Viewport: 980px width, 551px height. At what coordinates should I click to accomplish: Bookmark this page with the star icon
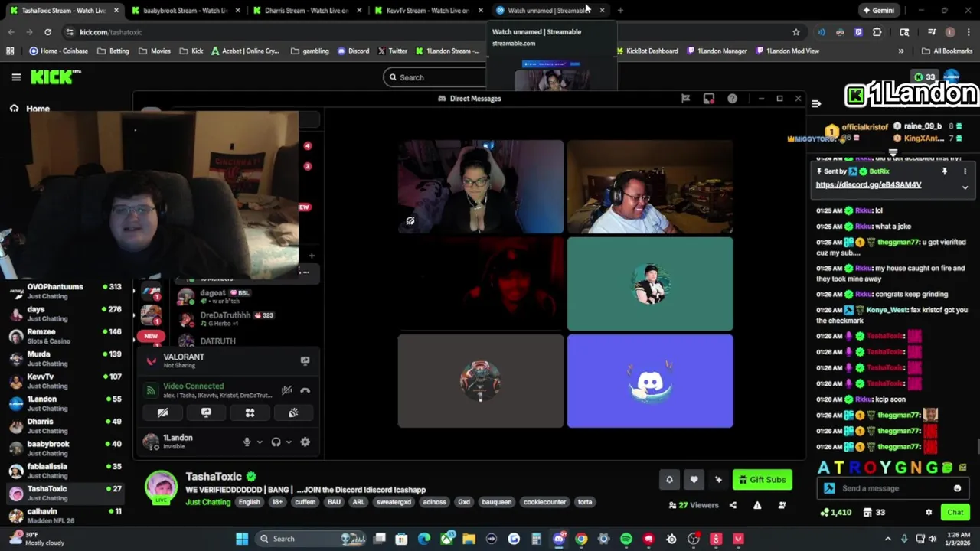[796, 32]
